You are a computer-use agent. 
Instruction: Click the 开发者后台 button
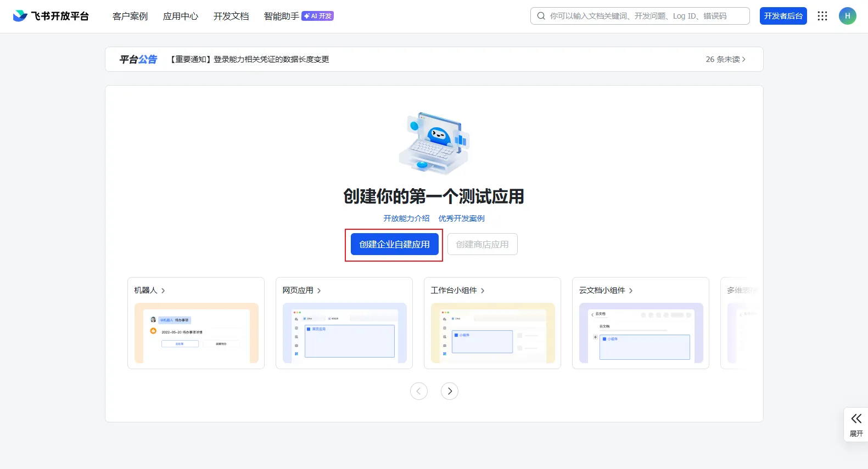[783, 16]
